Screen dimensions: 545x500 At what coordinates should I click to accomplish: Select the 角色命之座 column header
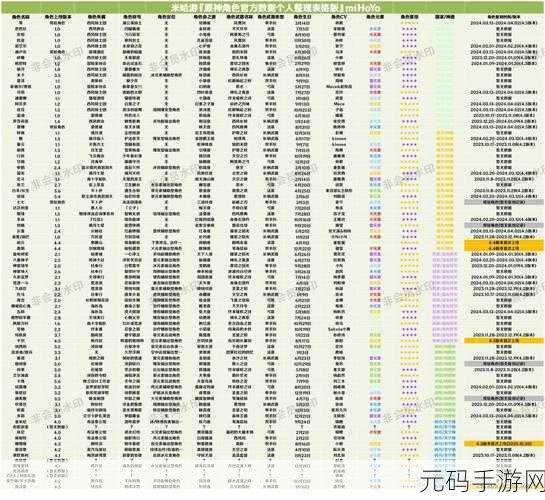point(204,17)
